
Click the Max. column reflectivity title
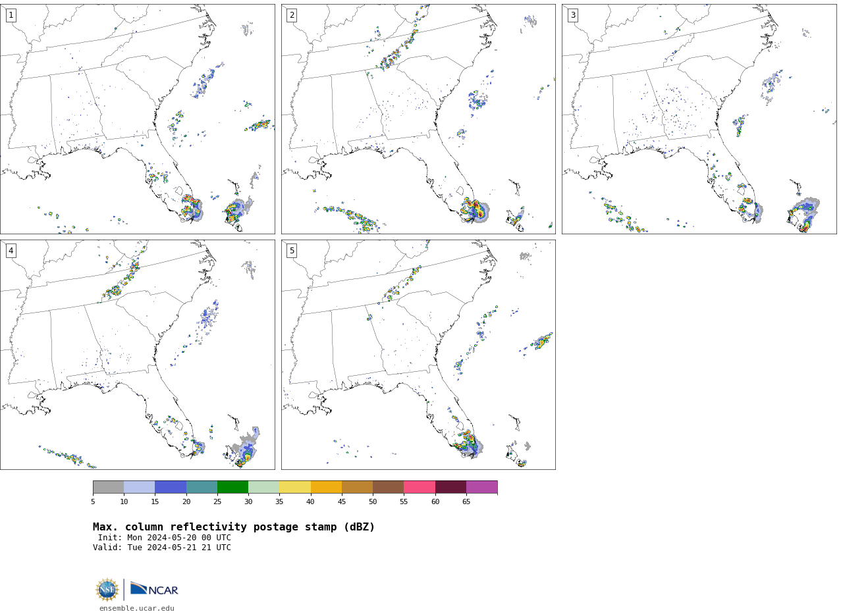[234, 527]
